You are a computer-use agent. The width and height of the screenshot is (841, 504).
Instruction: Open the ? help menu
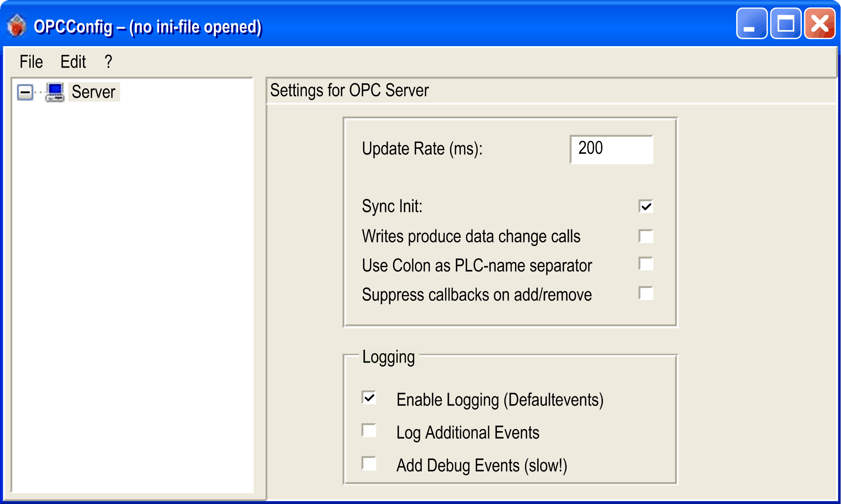(x=108, y=61)
